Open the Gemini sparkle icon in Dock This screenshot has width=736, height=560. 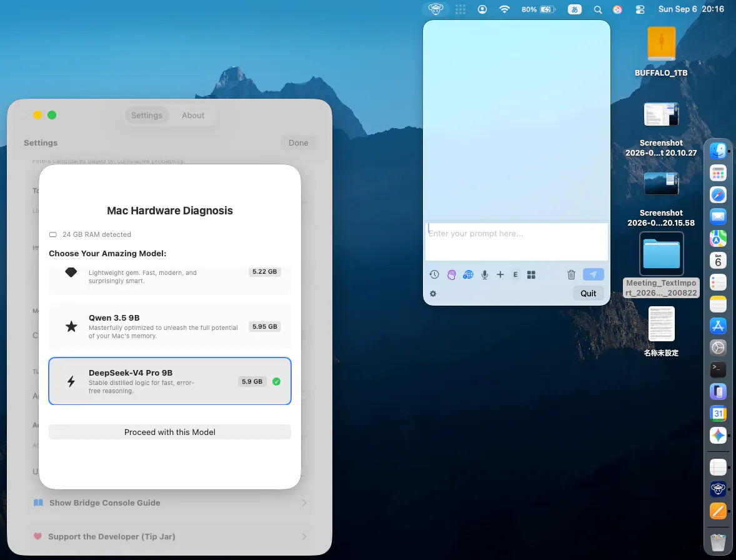tap(718, 435)
